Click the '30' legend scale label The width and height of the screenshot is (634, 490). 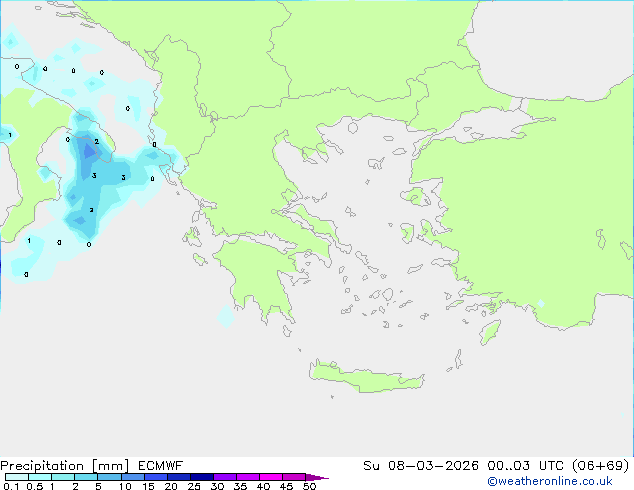pyautogui.click(x=217, y=486)
